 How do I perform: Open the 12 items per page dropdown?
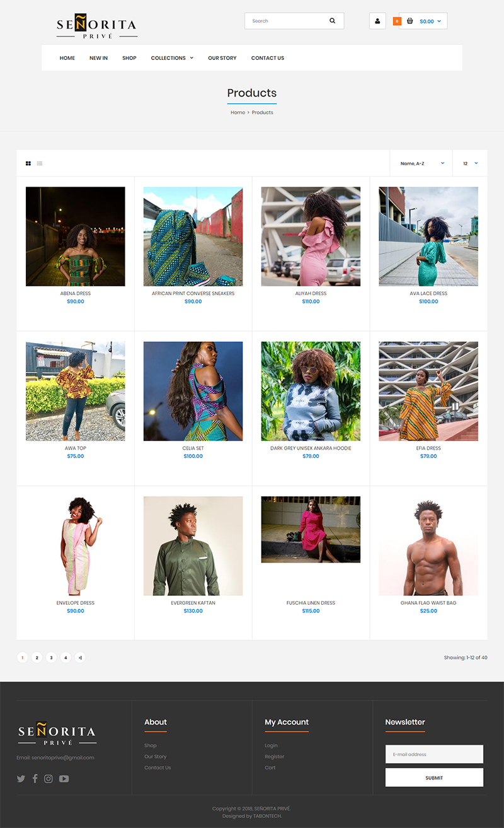pos(470,163)
